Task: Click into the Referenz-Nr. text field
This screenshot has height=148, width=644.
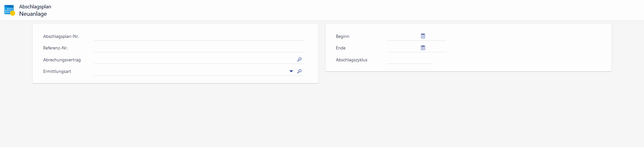Action: (198, 48)
